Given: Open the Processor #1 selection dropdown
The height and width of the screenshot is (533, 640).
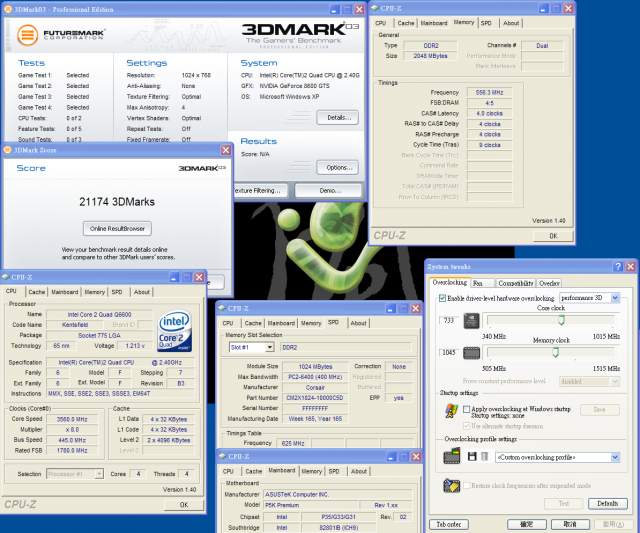Looking at the screenshot, I should pyautogui.click(x=99, y=474).
